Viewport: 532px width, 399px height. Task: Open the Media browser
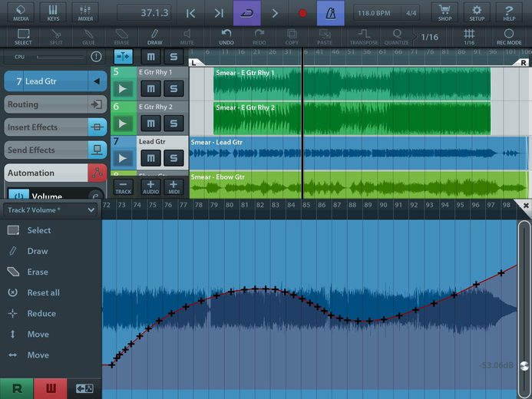pos(21,12)
